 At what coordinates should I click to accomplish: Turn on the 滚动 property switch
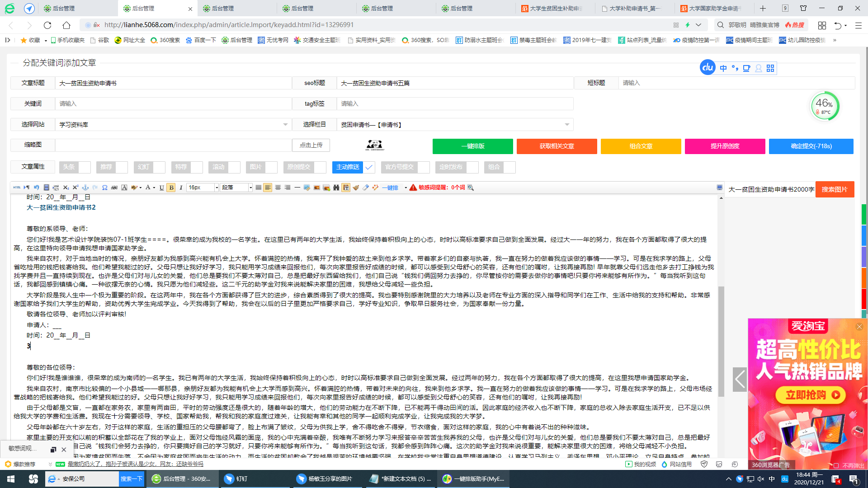[233, 167]
